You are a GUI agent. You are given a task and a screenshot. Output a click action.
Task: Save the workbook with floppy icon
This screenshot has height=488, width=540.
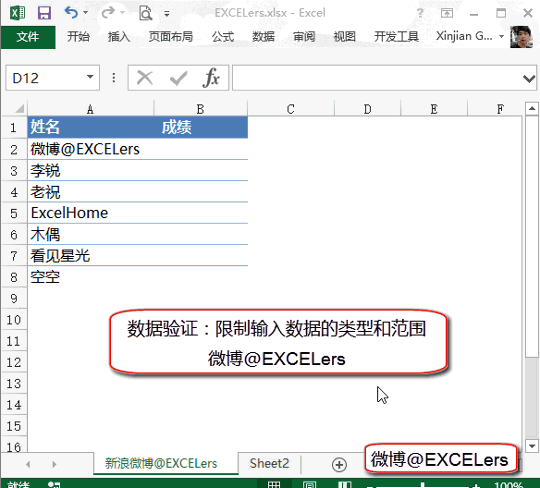[44, 13]
